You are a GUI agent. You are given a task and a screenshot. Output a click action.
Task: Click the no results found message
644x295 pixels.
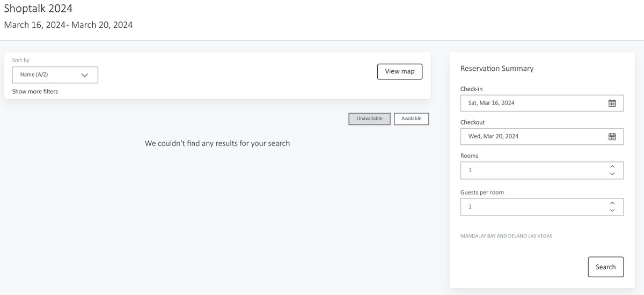tap(217, 143)
